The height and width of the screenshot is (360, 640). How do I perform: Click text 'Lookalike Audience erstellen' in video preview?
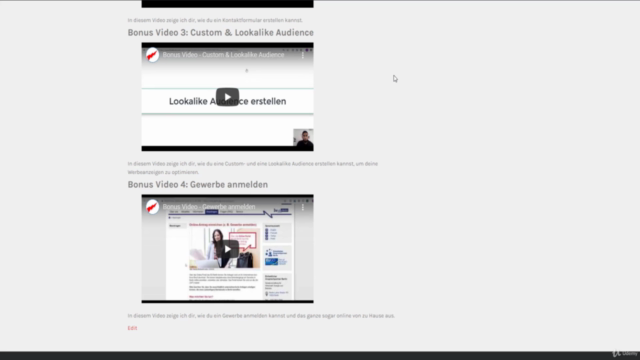(227, 101)
